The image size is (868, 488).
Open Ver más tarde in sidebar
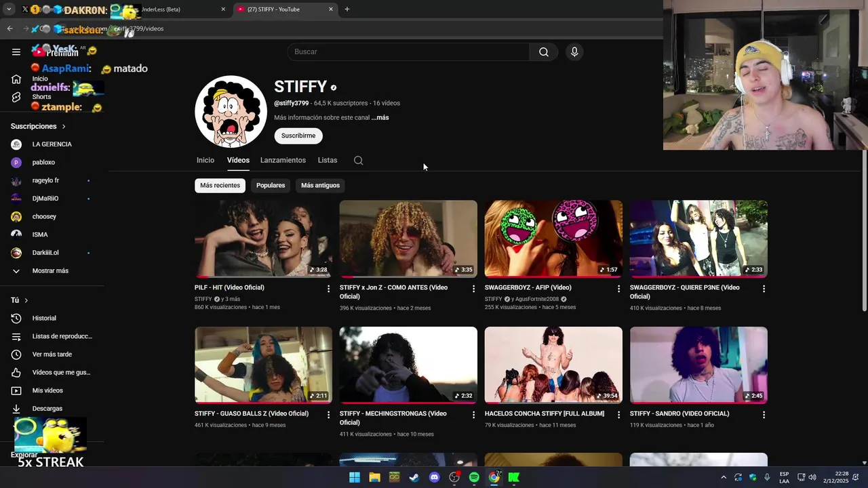point(52,354)
